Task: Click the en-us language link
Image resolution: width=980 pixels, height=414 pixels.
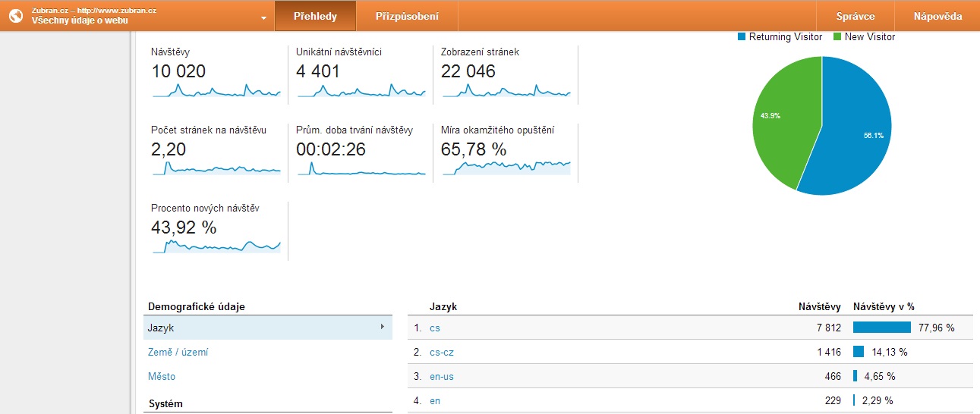Action: tap(442, 376)
